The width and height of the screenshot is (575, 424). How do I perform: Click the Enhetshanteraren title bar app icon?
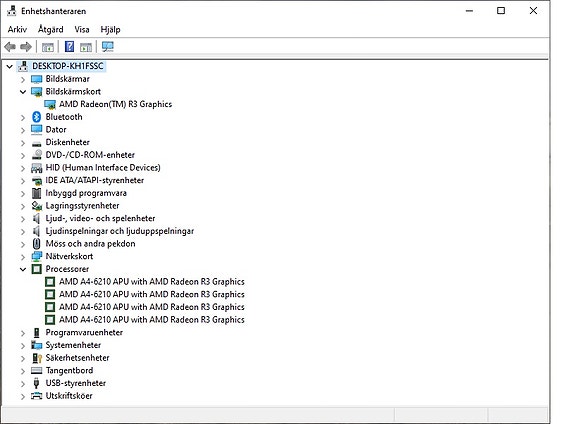(12, 11)
